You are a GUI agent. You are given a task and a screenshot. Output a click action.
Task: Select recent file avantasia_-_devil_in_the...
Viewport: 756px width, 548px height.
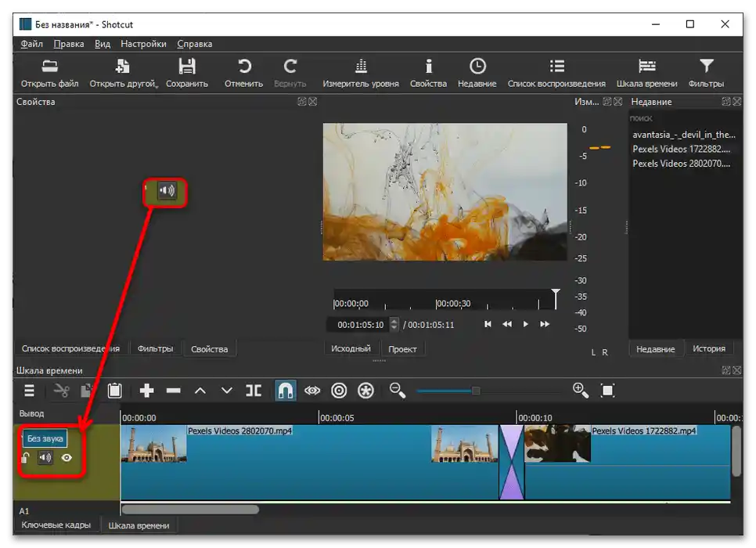click(684, 135)
